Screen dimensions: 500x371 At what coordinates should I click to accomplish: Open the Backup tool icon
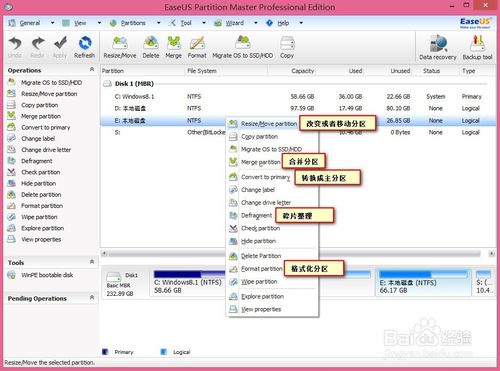(477, 47)
